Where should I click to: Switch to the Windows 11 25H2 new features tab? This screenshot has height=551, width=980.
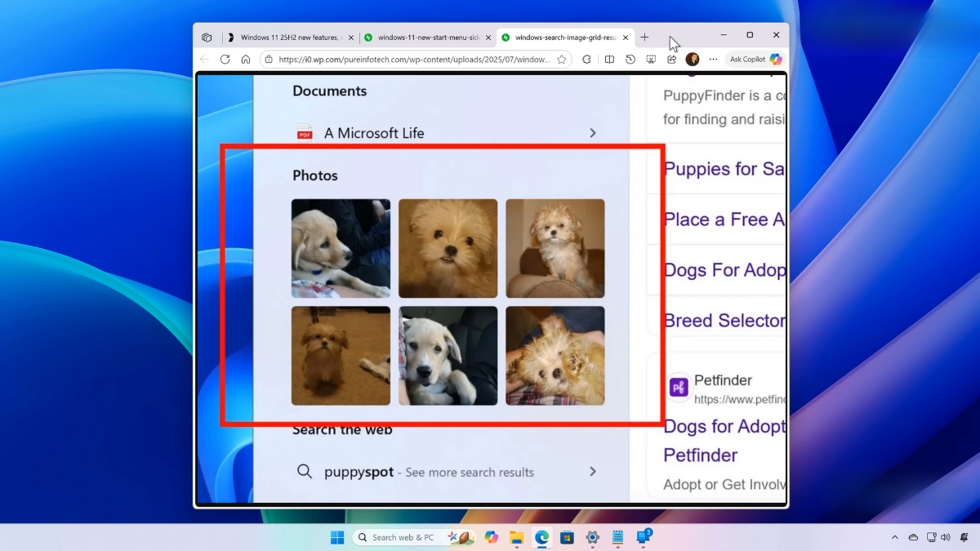291,37
